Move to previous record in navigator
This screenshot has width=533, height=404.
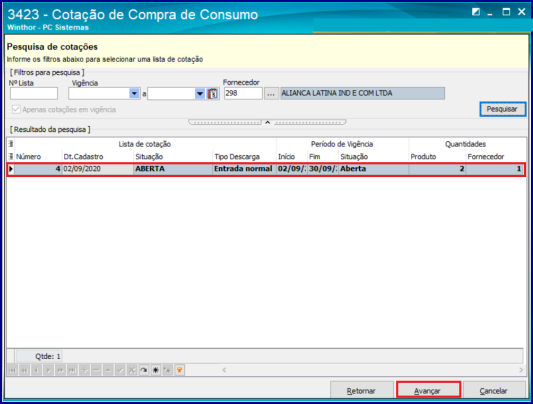36,370
